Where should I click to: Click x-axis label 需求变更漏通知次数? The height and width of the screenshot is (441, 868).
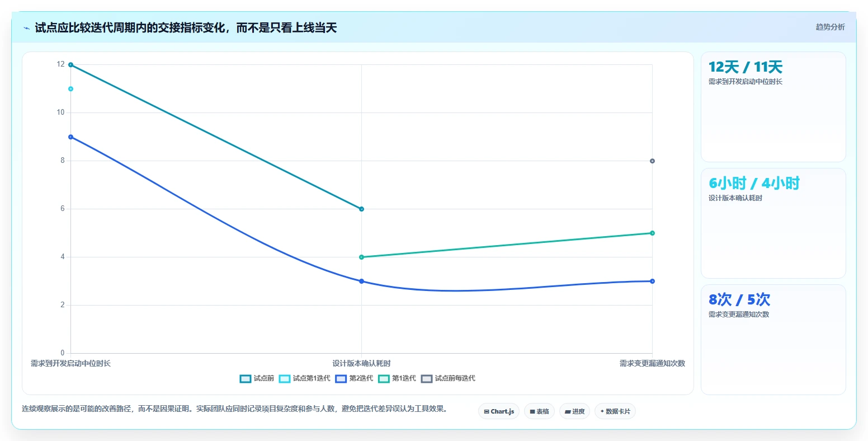click(652, 364)
